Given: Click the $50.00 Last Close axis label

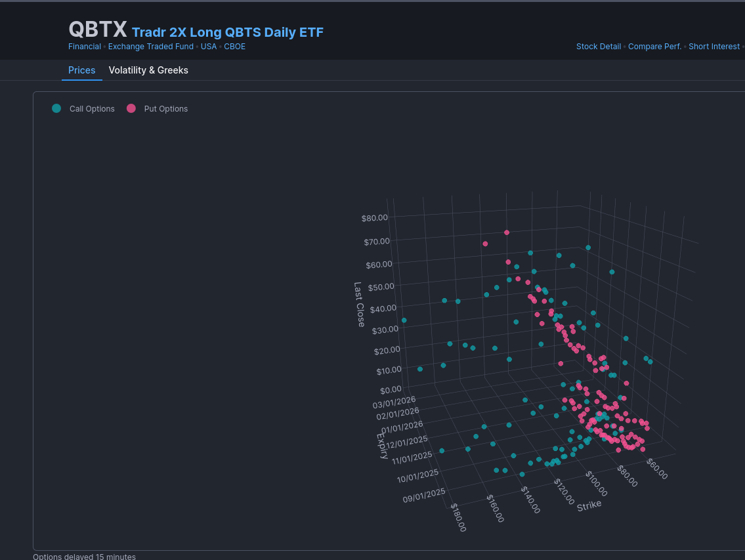Looking at the screenshot, I should click(x=381, y=287).
